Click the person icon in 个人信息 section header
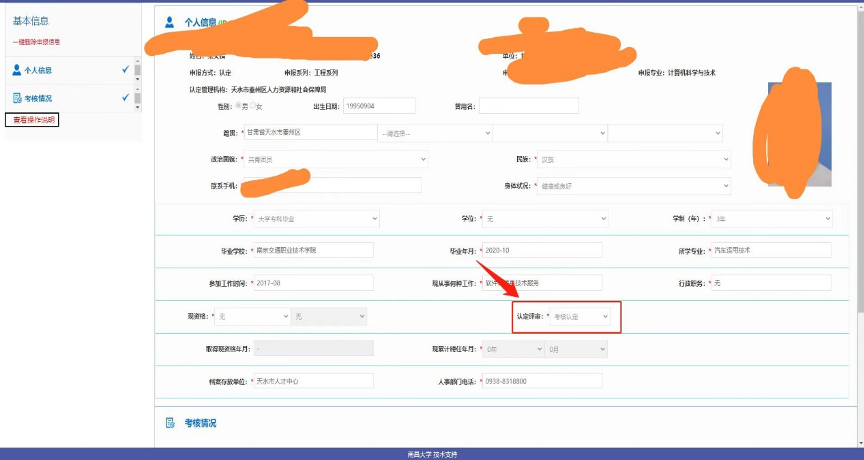The height and width of the screenshot is (460, 864). click(x=170, y=21)
